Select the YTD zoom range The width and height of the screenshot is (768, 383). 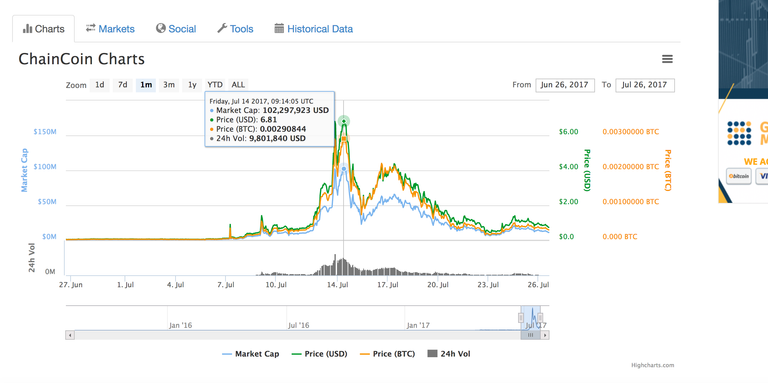[215, 85]
